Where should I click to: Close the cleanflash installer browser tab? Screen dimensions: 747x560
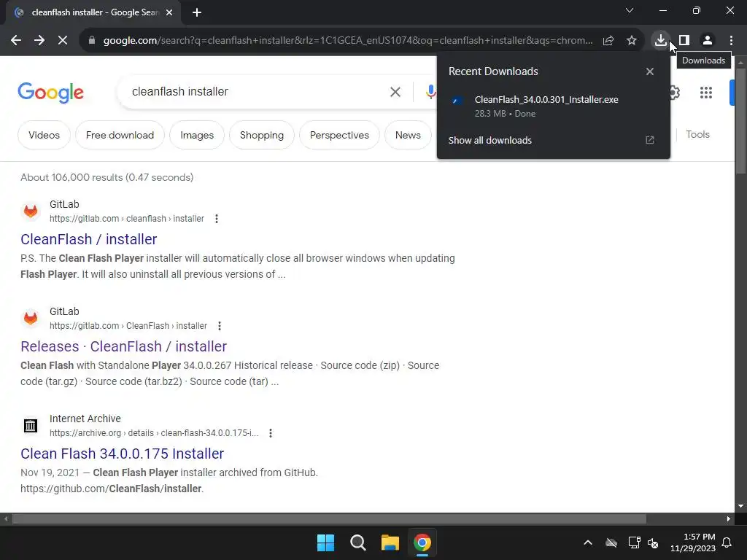coord(169,13)
